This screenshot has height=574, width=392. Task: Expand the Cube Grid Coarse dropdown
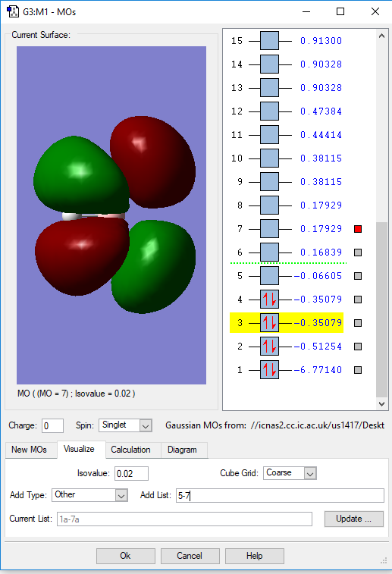pos(290,473)
